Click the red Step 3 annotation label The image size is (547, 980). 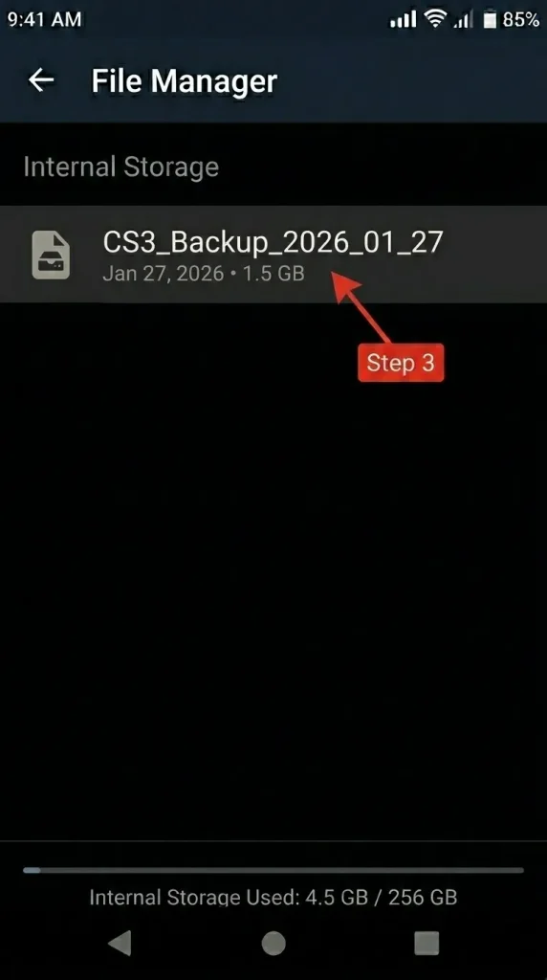coord(401,363)
